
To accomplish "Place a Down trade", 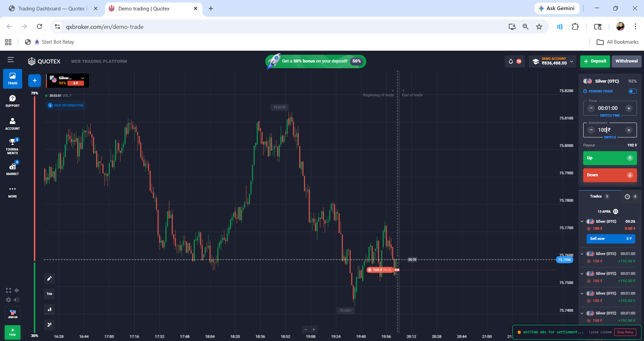I will tap(610, 175).
